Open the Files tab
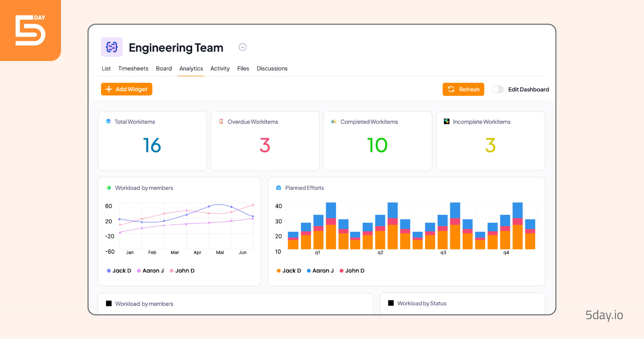This screenshot has height=339, width=644. pos(243,68)
